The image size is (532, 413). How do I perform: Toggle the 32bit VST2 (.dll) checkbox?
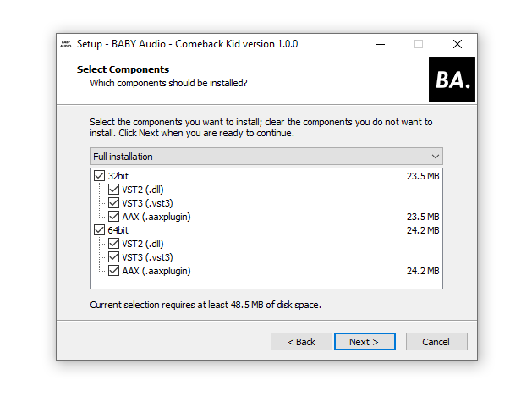pos(113,190)
